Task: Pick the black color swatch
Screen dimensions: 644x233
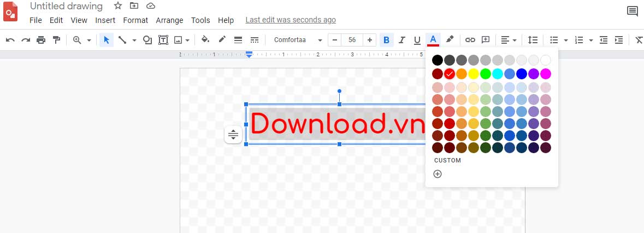Action: (438, 60)
